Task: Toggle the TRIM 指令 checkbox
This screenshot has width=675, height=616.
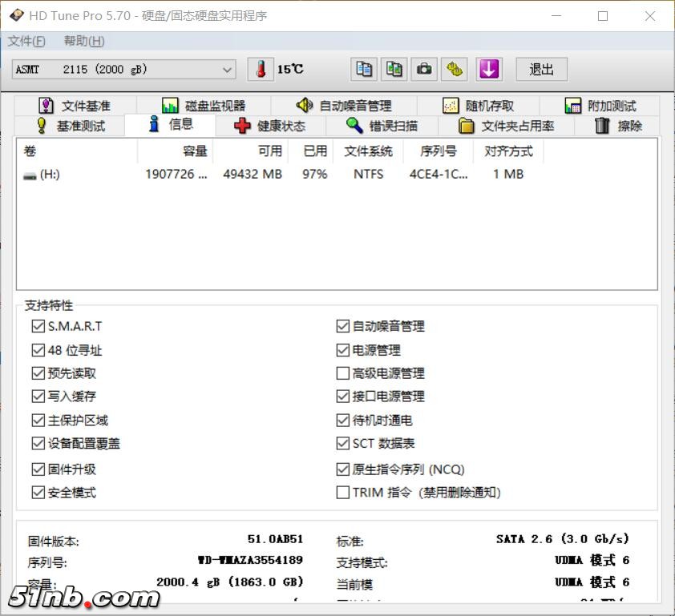Action: [343, 493]
